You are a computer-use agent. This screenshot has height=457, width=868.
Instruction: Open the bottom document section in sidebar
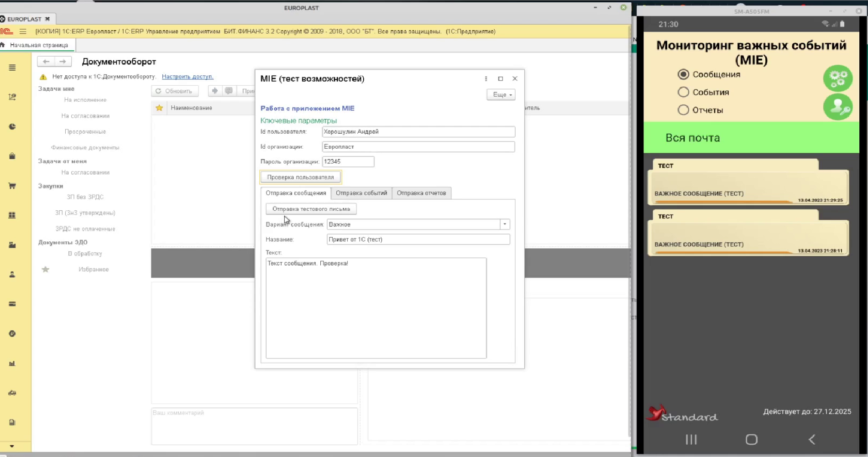pos(12,422)
